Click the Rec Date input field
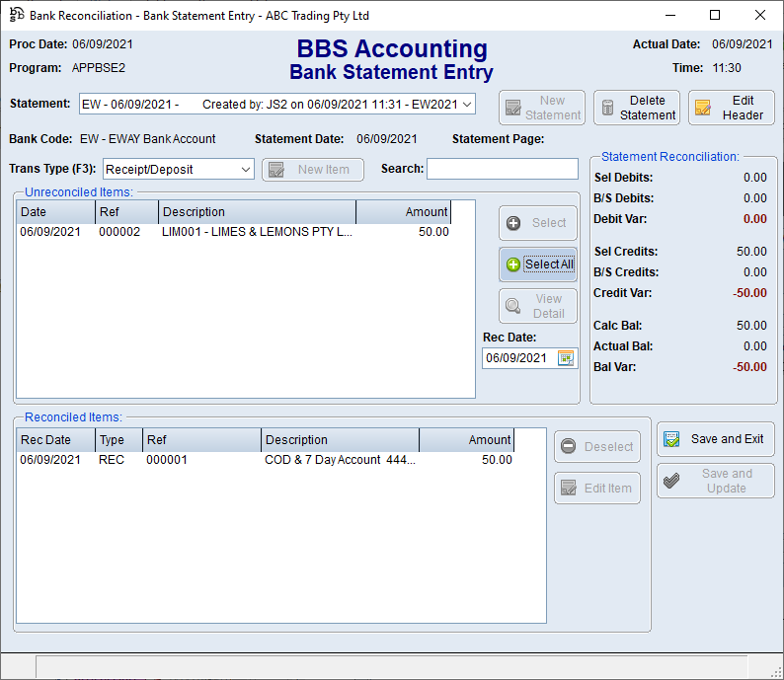 point(518,358)
